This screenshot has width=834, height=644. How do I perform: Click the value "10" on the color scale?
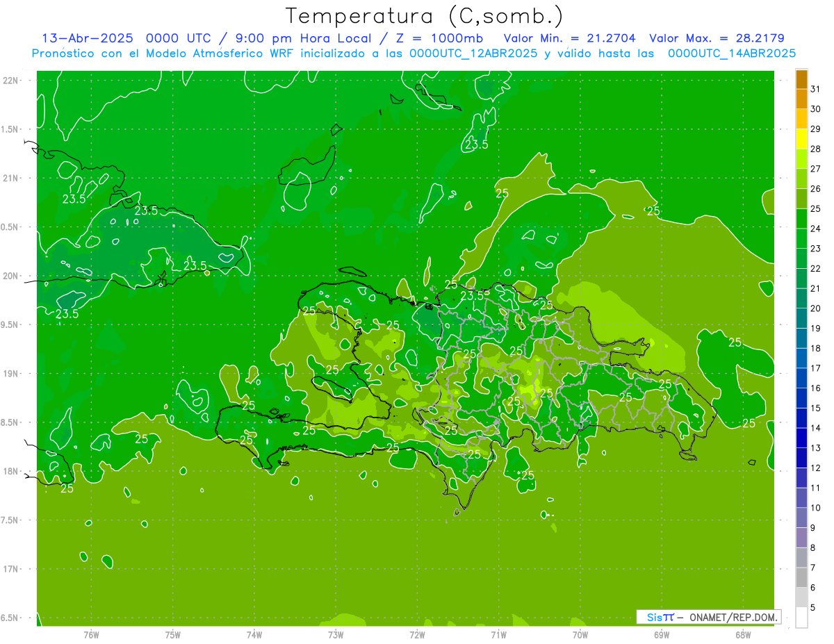(x=816, y=508)
